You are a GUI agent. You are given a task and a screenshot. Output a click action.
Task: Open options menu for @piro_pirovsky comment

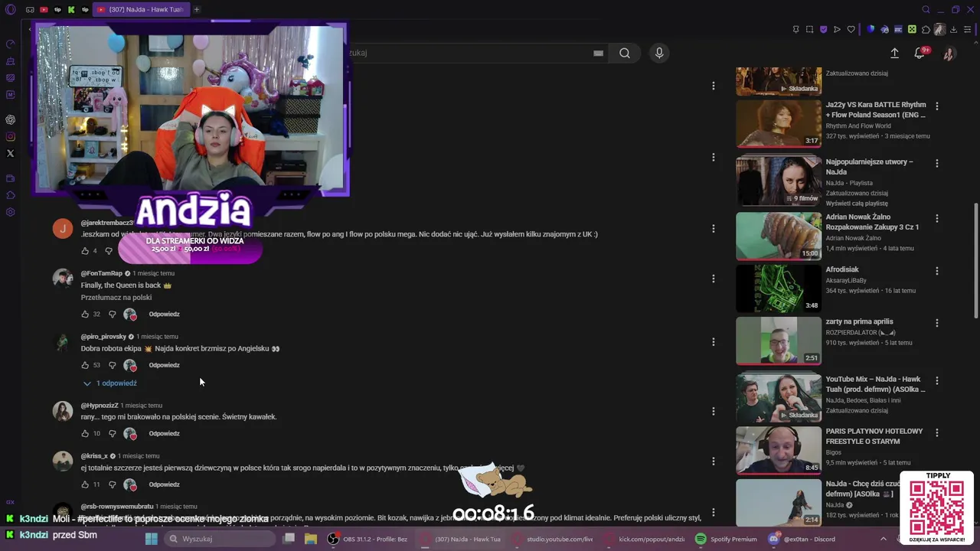pyautogui.click(x=714, y=342)
